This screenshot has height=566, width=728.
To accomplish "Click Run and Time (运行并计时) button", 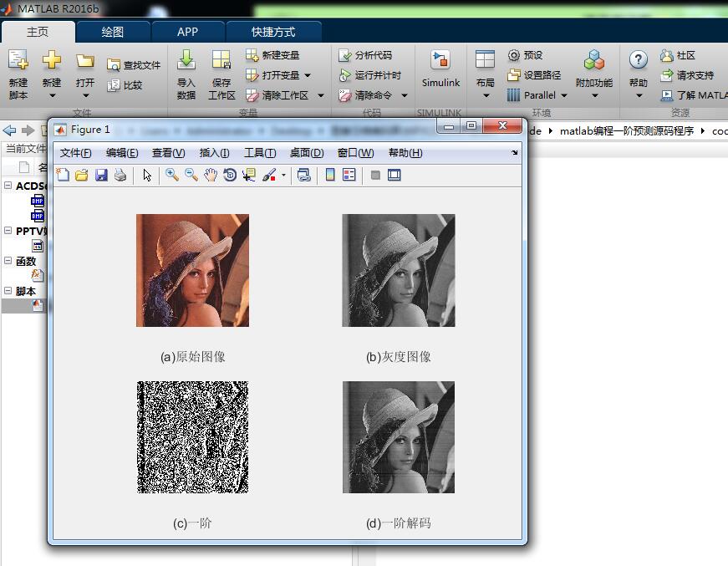I will click(370, 75).
